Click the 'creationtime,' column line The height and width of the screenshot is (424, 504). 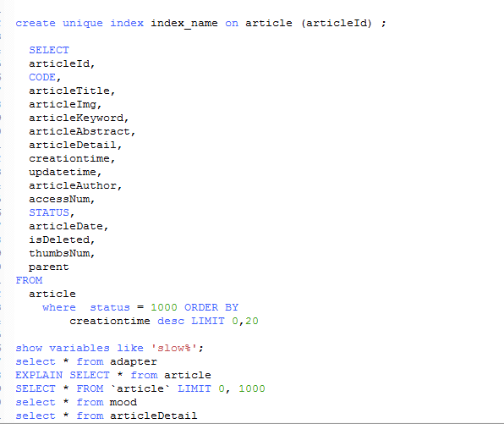point(72,158)
